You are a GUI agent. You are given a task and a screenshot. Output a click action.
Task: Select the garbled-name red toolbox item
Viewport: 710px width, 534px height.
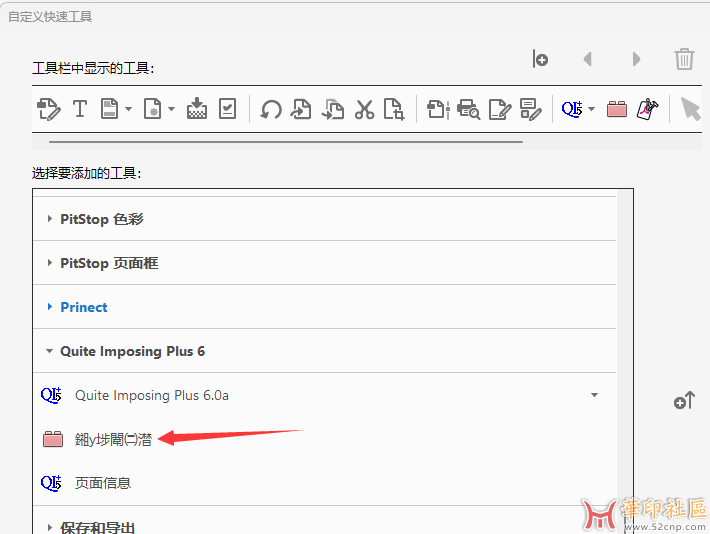coord(112,439)
